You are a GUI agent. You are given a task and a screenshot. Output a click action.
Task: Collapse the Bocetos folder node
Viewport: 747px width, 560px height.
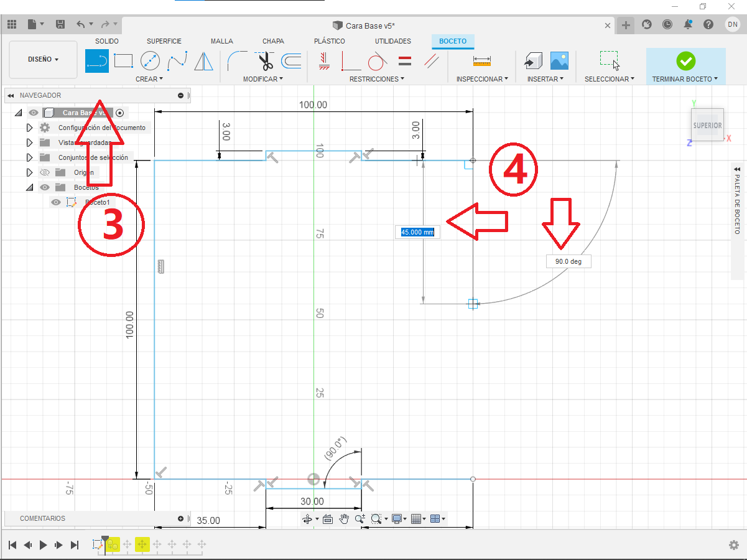point(29,187)
